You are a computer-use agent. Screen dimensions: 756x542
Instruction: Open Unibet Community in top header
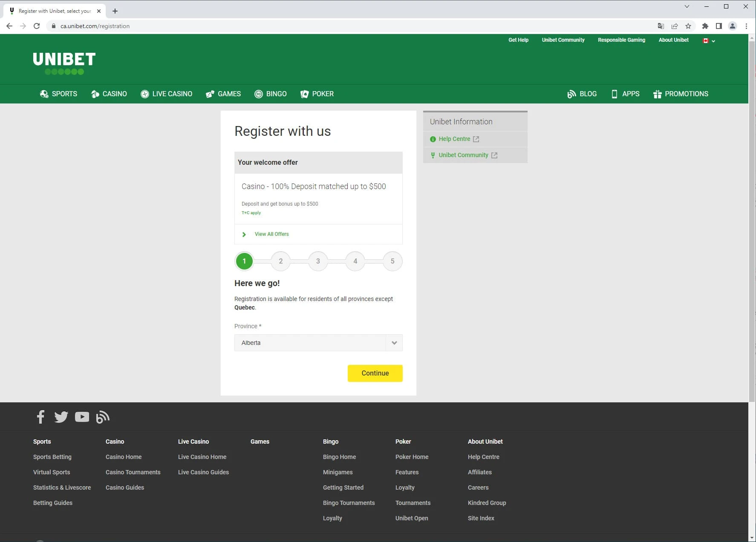563,40
